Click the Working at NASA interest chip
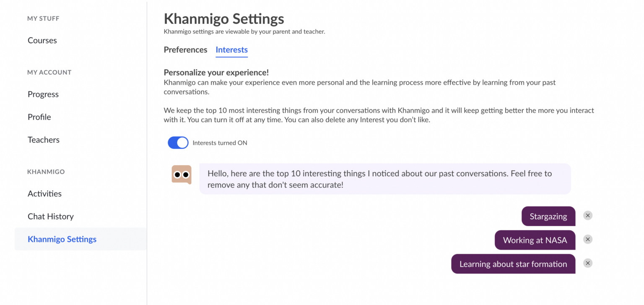 tap(535, 240)
